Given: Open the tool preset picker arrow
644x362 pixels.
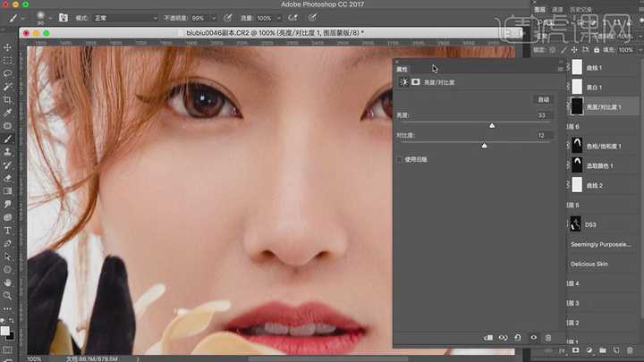Looking at the screenshot, I should (x=23, y=18).
